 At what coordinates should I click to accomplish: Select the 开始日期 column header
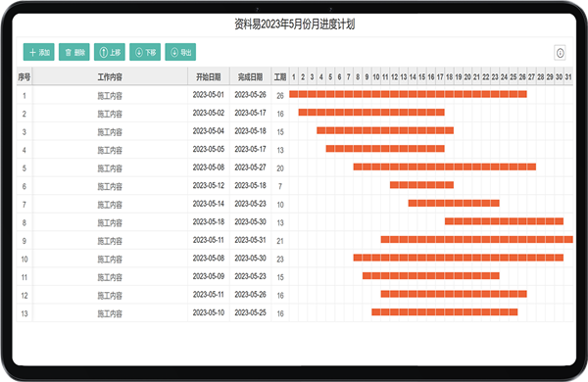pos(209,76)
